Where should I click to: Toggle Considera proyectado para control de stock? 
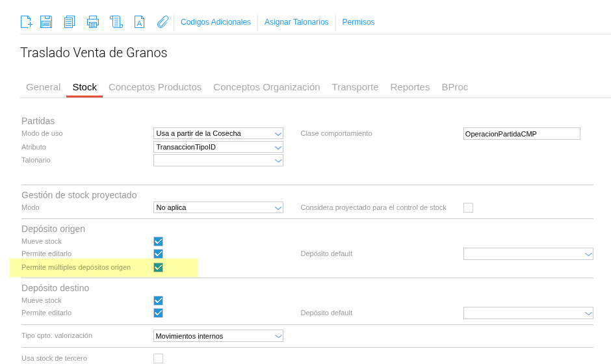pos(468,208)
